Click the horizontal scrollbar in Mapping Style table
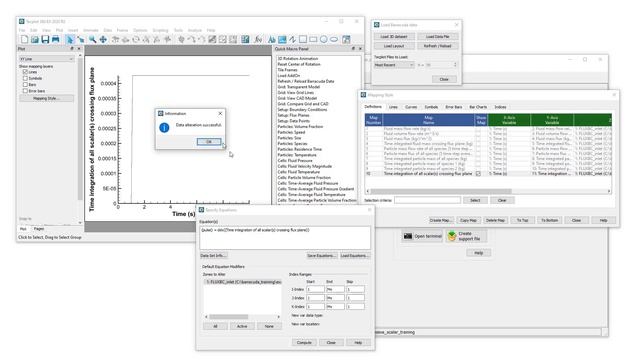Image resolution: width=640 pixels, height=360 pixels. [488, 191]
